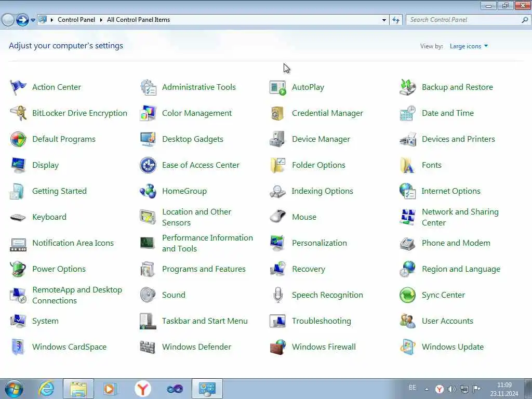Open the Phone and Modem link

[456, 243]
